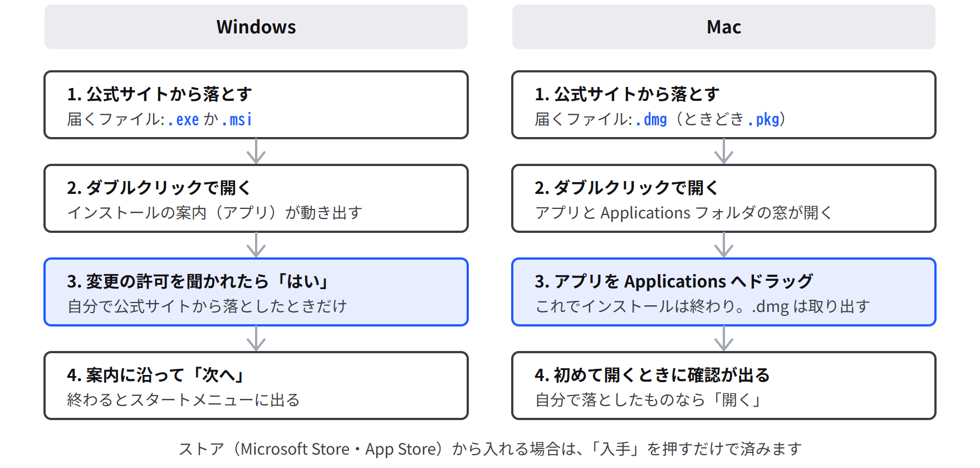The image size is (980, 468).
Task: Click the ストア（Microsoft Store・App Store）footer note
Action: [490, 449]
